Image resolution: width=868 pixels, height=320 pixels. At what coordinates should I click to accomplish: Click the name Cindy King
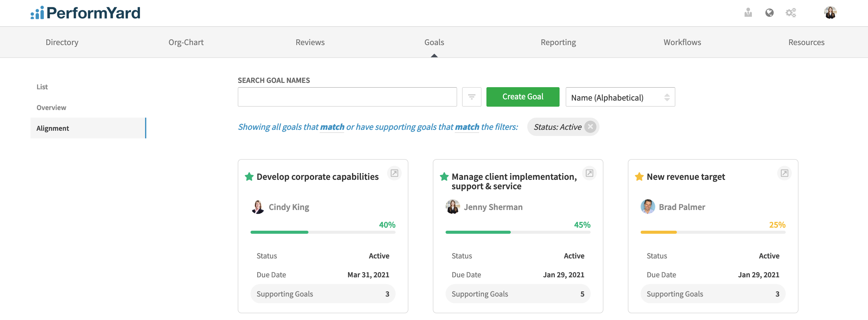point(289,207)
